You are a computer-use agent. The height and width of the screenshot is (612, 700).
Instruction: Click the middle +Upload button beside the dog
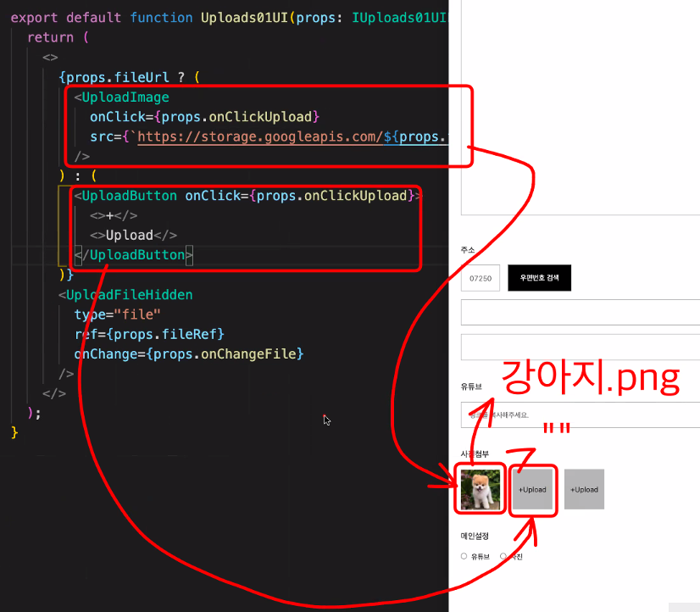click(x=532, y=489)
